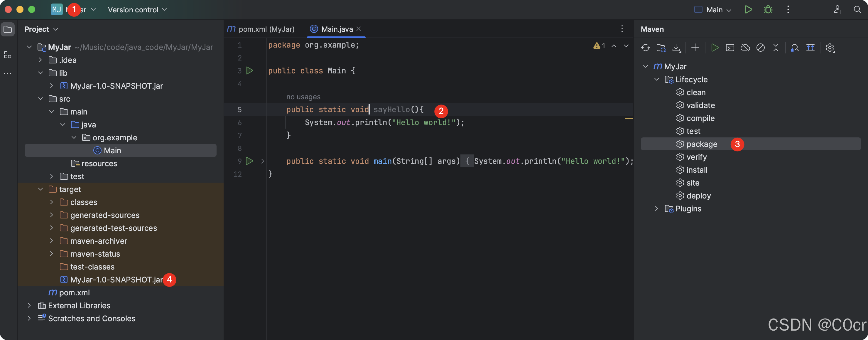
Task: Show more tool windows ellipsis in sidebar
Action: [x=7, y=73]
